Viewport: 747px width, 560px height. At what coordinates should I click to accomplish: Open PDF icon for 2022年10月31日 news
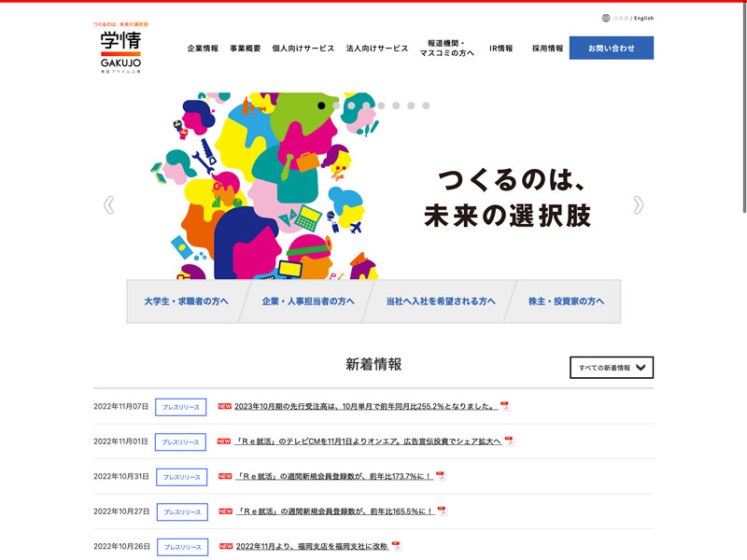[x=441, y=476]
